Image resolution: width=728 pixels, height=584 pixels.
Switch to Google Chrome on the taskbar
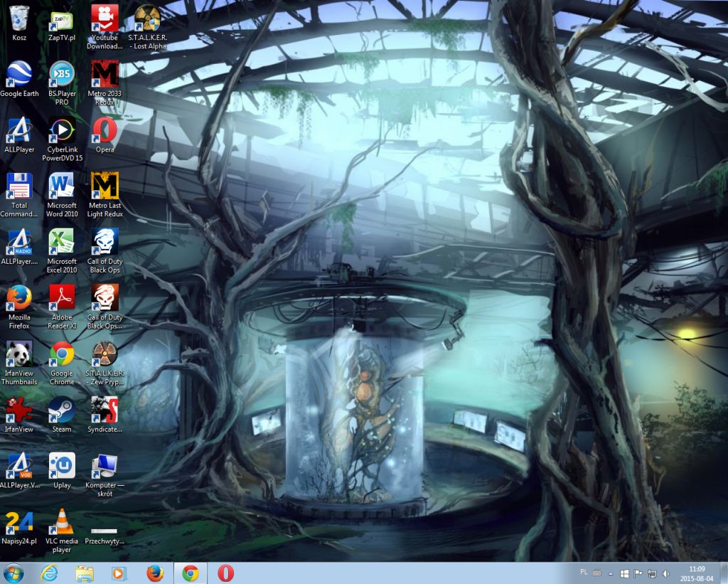[x=191, y=573]
